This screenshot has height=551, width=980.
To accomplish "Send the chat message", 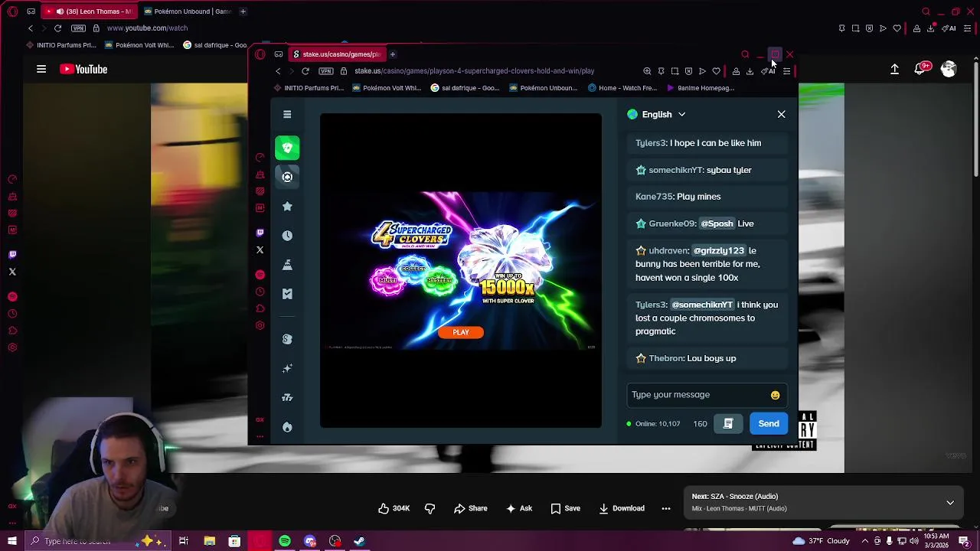I will [769, 423].
